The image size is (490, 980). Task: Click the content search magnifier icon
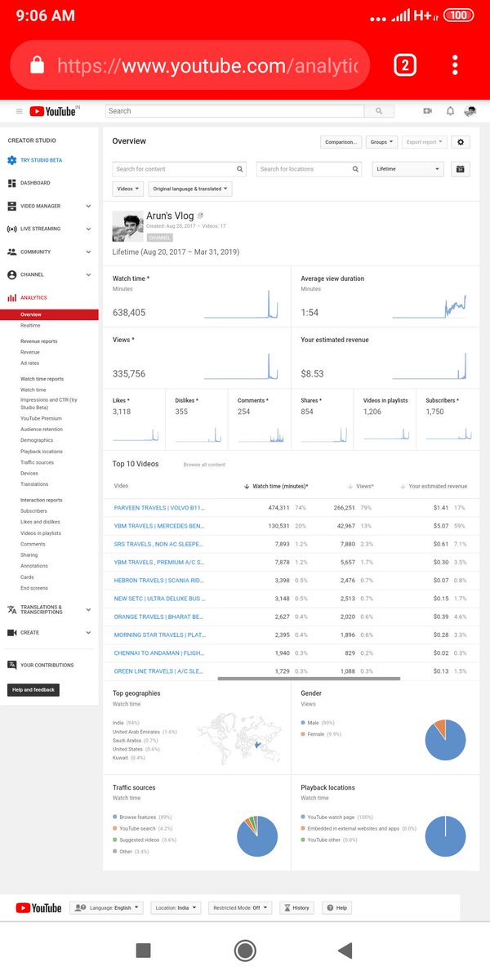tap(240, 169)
